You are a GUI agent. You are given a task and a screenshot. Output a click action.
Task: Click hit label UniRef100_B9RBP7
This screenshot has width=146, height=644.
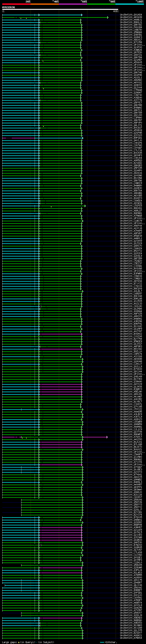[x=131, y=590]
